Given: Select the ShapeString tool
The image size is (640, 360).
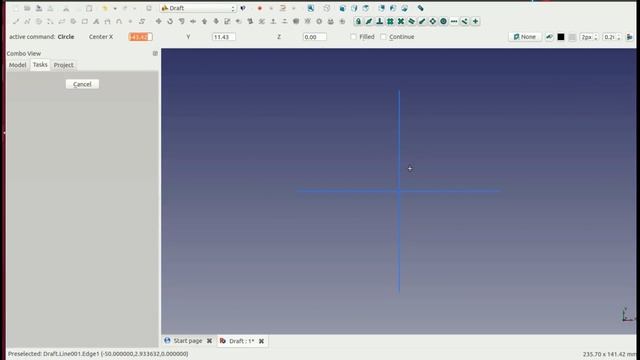Looking at the screenshot, I should click(142, 21).
